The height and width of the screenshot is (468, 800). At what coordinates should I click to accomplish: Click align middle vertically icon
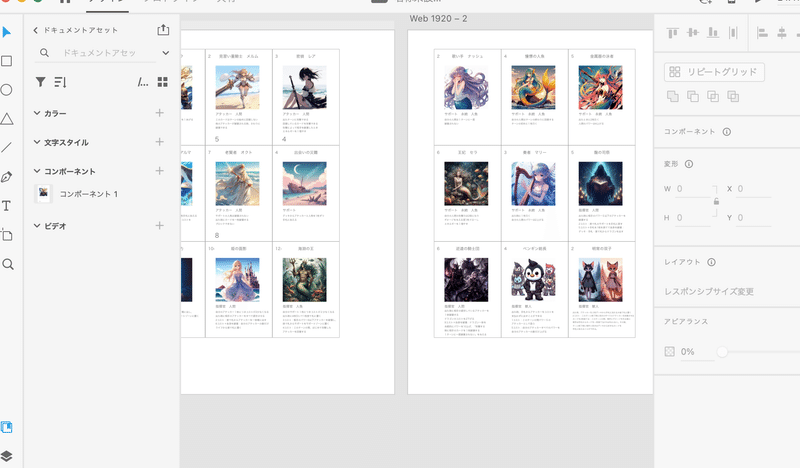693,33
